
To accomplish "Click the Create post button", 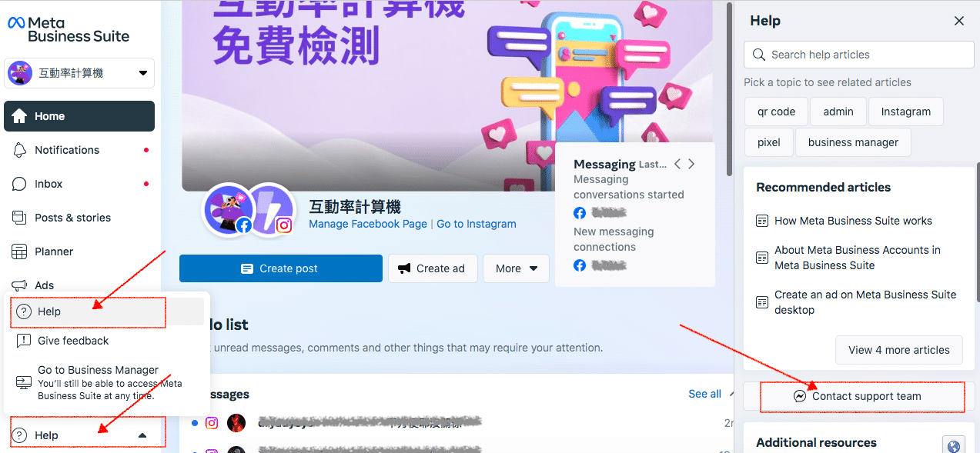I will (281, 268).
